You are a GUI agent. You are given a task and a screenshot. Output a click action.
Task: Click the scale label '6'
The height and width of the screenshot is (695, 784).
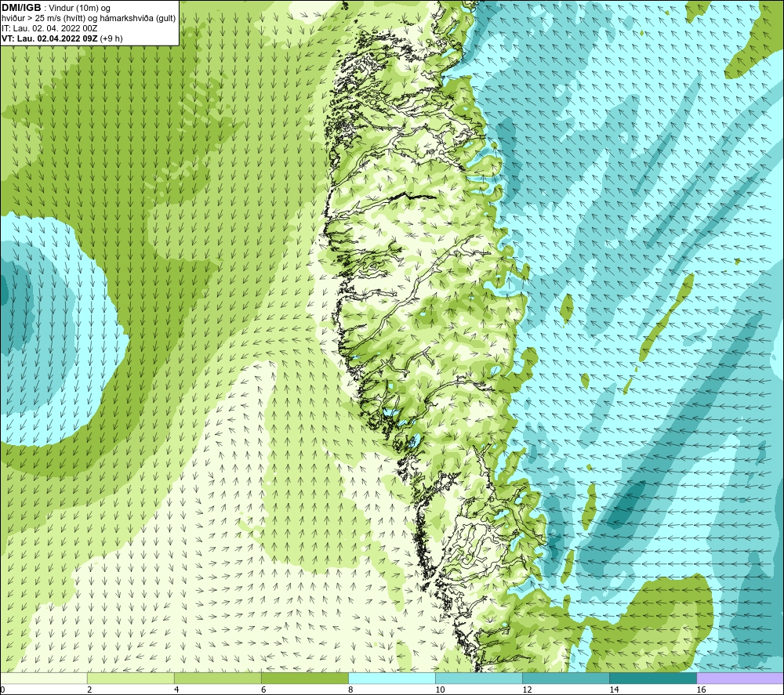[263, 690]
